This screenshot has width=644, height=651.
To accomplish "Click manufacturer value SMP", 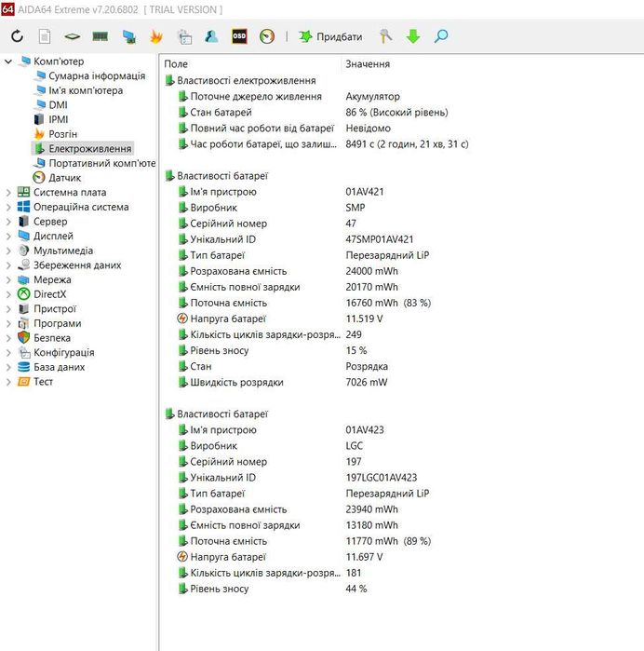I will (x=356, y=208).
